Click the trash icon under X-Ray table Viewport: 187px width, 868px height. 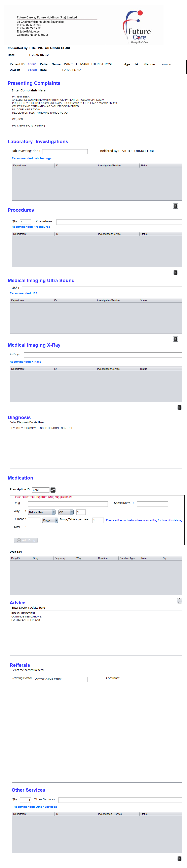coord(179,407)
